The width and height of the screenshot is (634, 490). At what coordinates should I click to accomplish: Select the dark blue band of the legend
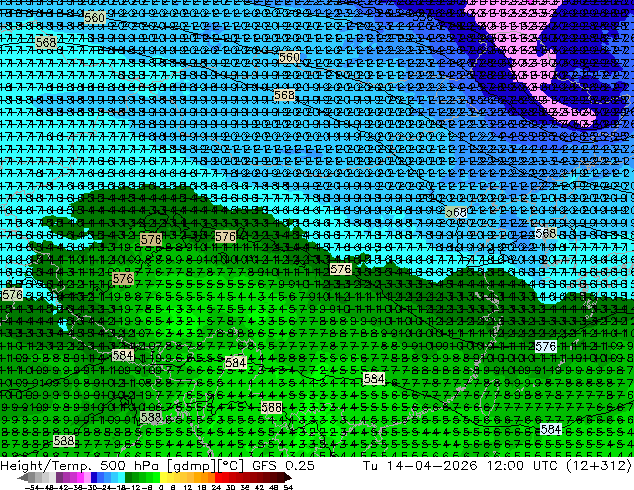pos(94,477)
